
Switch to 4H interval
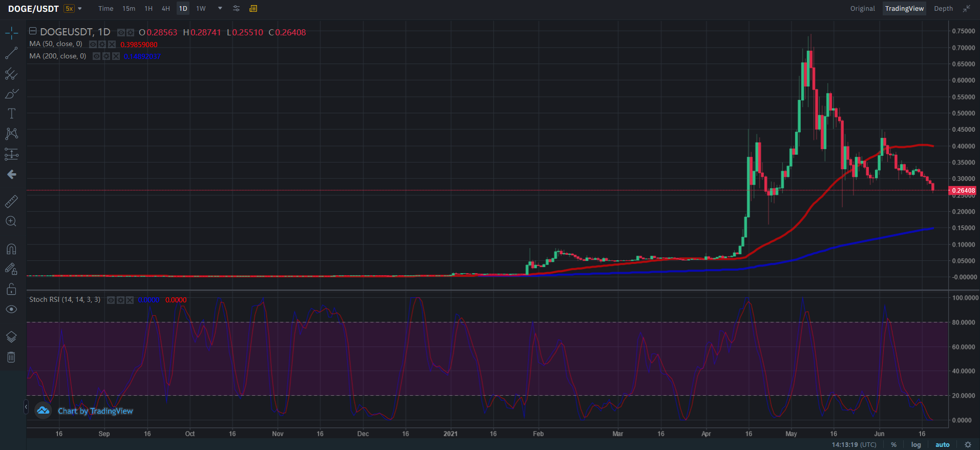pos(165,9)
